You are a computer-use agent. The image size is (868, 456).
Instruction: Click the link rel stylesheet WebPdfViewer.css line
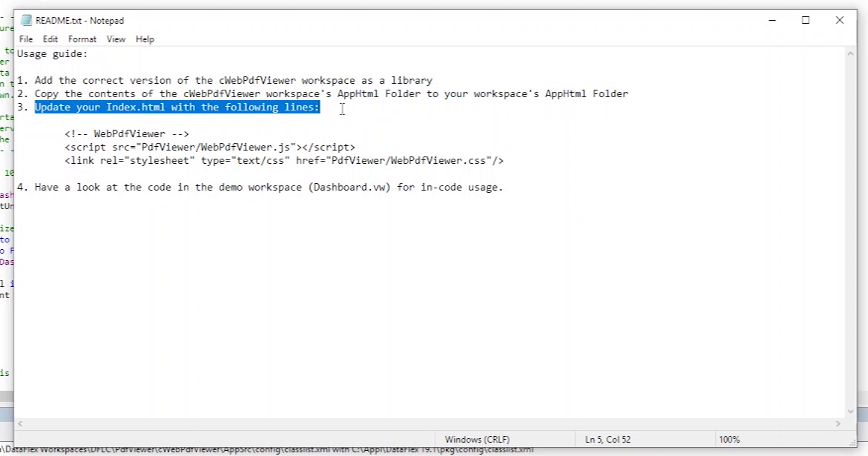[x=283, y=161]
